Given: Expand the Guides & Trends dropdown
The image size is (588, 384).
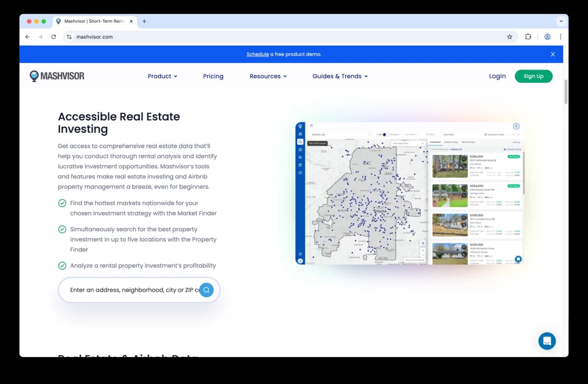Looking at the screenshot, I should (340, 76).
